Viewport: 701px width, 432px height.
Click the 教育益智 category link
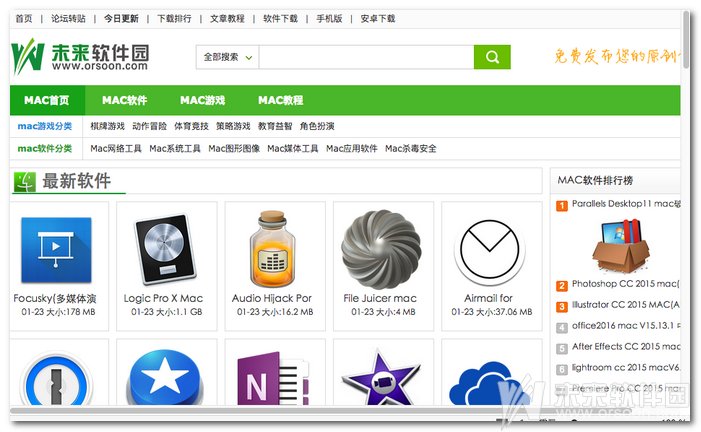(275, 126)
